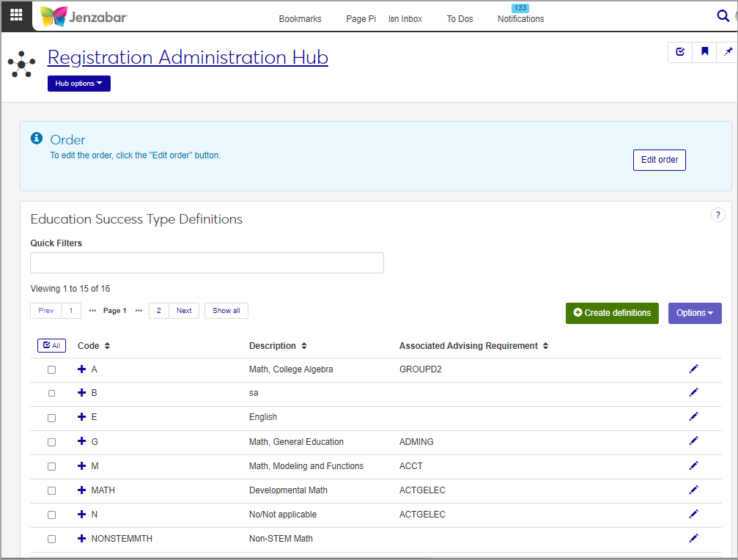Click the bookmark icon in the hub header

tap(704, 52)
